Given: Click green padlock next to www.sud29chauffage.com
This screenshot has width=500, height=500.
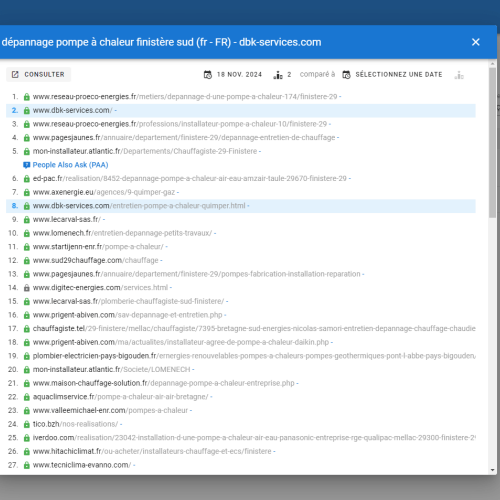Looking at the screenshot, I should [x=27, y=261].
